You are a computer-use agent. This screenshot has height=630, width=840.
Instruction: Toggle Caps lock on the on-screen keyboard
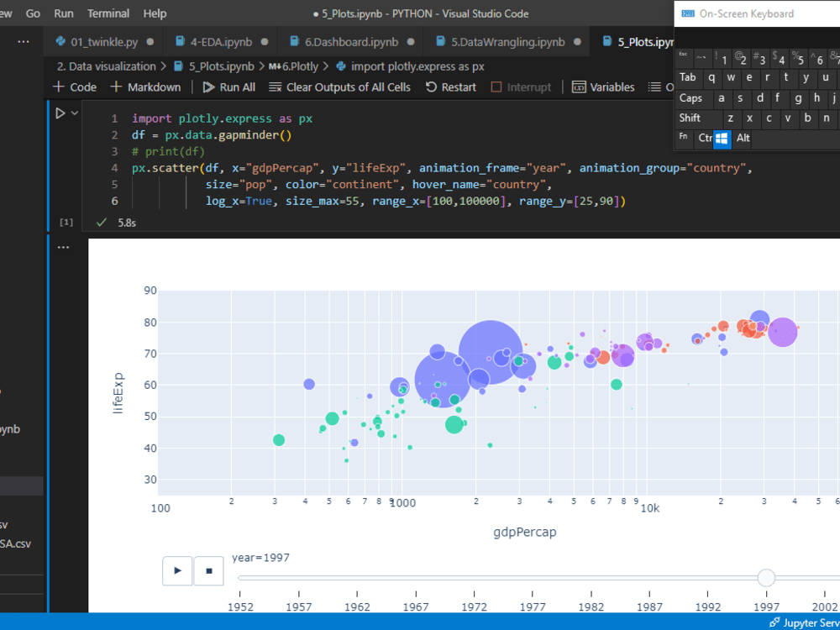tap(690, 98)
